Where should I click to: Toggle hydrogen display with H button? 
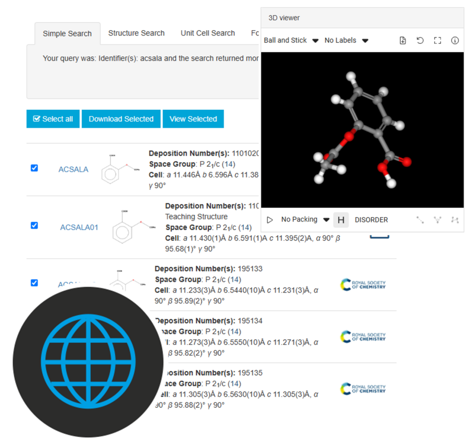pos(341,220)
